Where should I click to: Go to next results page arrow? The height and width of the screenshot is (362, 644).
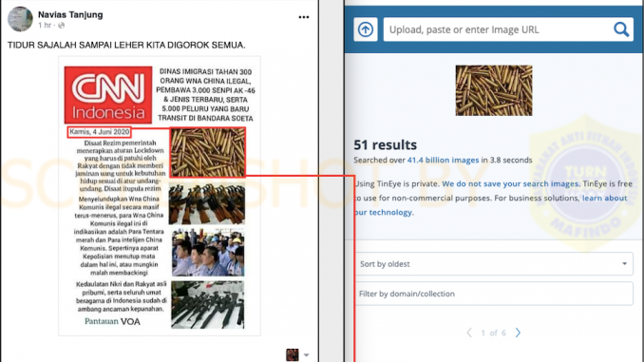(518, 333)
